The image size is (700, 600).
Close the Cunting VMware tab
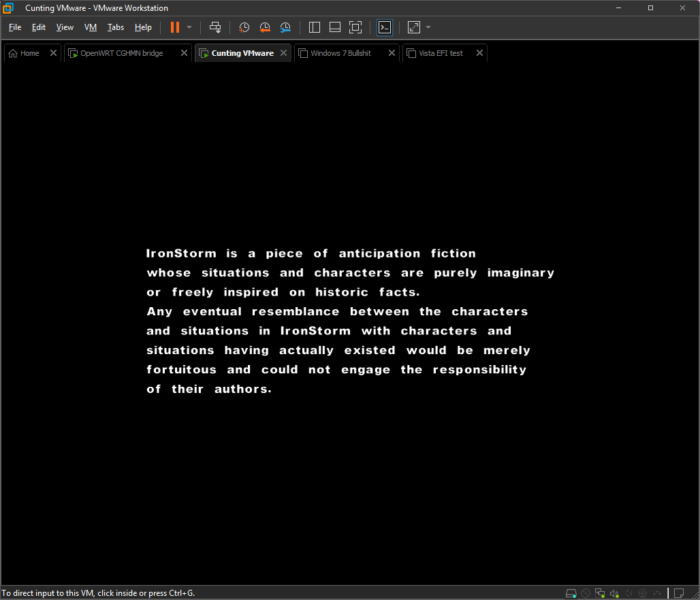point(283,53)
